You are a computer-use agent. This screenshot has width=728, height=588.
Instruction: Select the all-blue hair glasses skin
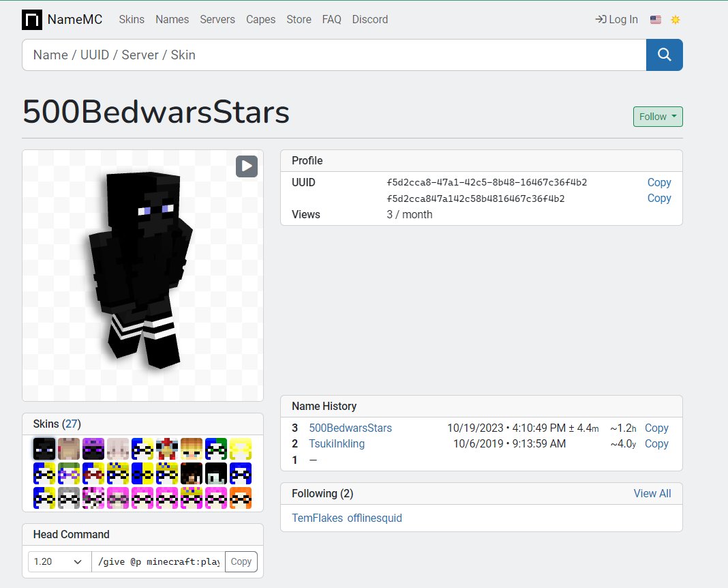241,474
